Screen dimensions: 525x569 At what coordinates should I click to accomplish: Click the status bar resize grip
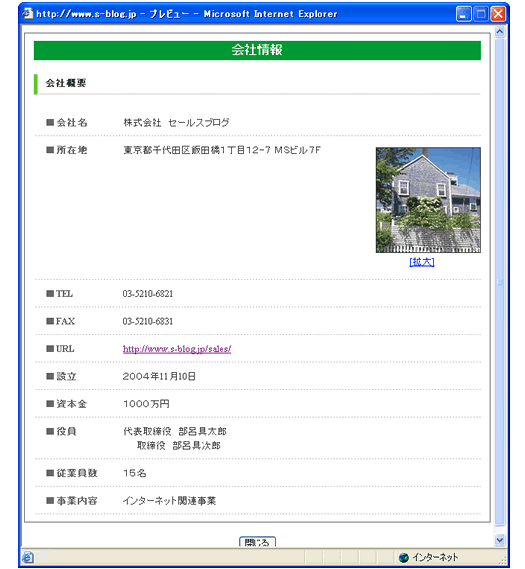[x=502, y=560]
